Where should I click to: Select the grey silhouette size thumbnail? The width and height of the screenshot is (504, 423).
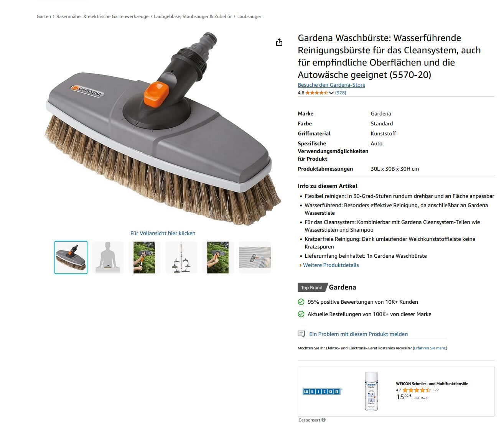[x=108, y=257]
